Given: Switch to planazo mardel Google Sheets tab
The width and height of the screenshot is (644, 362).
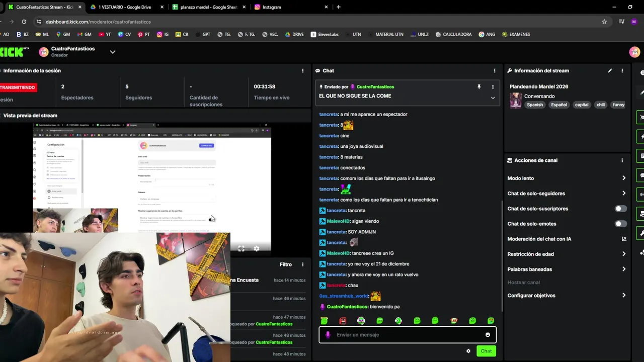Looking at the screenshot, I should click(x=208, y=7).
